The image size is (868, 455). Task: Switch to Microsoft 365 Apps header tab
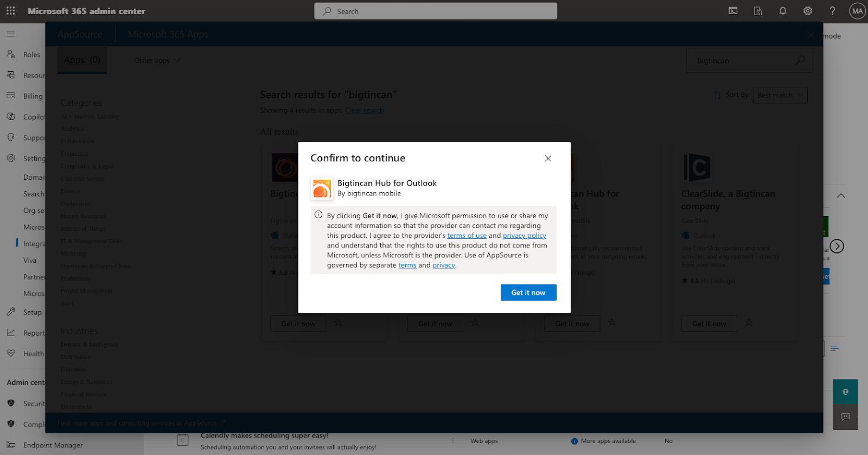coord(168,34)
